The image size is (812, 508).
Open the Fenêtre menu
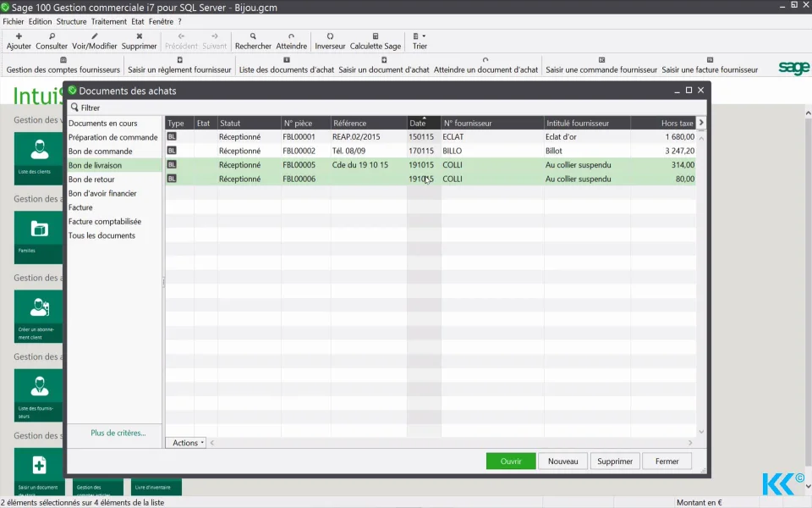click(x=161, y=22)
